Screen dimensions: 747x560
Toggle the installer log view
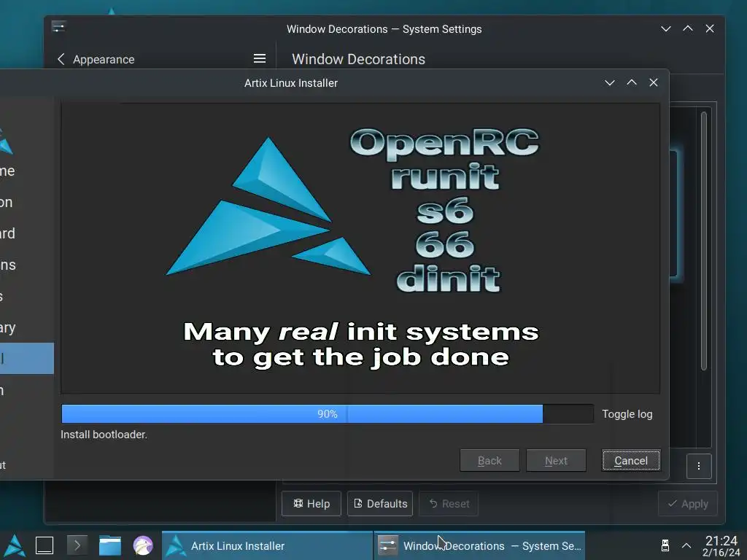coord(627,414)
